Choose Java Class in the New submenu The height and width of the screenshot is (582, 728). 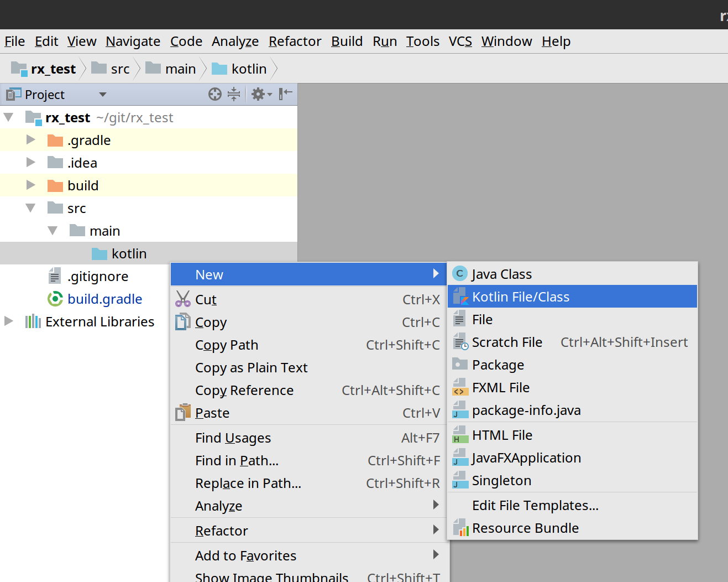tap(502, 273)
